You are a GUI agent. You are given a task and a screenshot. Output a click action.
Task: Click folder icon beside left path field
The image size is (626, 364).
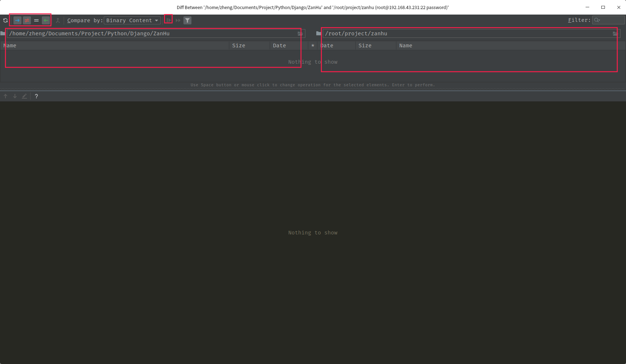(3, 33)
